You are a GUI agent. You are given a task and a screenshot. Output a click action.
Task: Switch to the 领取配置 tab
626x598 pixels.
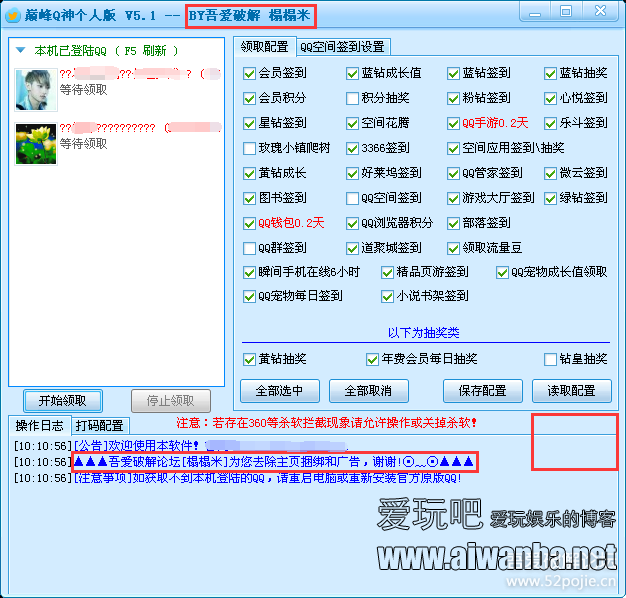[x=265, y=47]
